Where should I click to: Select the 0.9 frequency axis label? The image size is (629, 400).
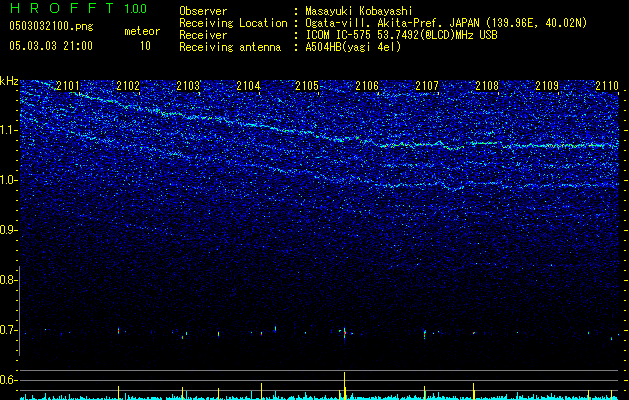[x=9, y=230]
